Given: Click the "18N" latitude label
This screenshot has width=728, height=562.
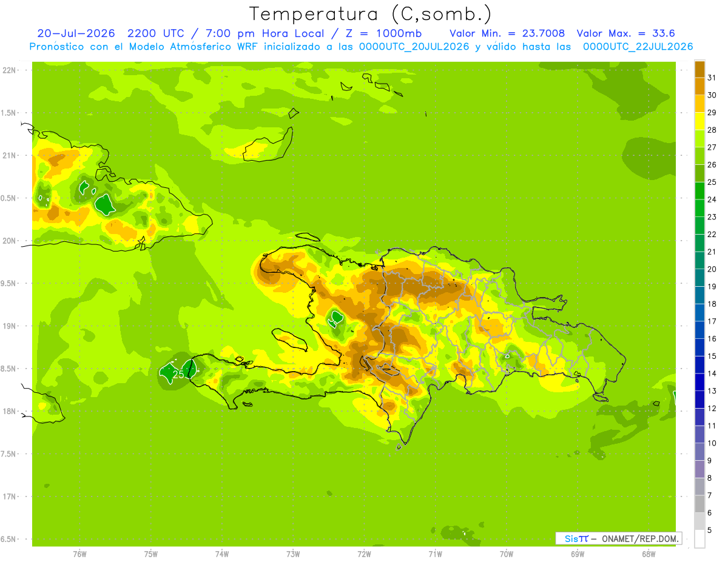Looking at the screenshot, I should (8, 411).
